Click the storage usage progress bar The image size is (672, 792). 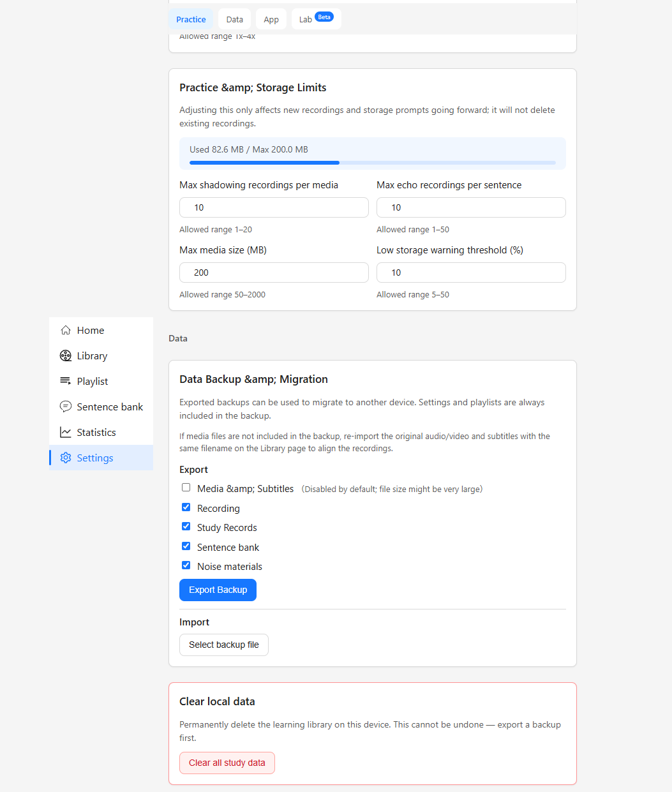(x=373, y=163)
